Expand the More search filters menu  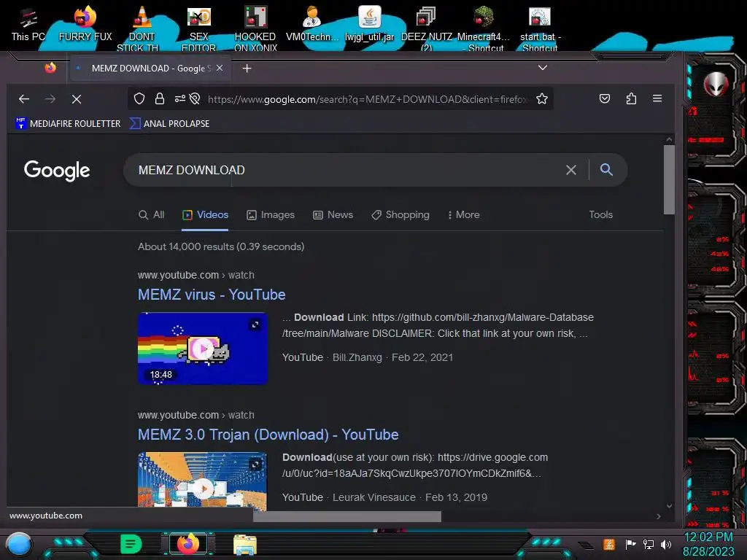click(463, 215)
